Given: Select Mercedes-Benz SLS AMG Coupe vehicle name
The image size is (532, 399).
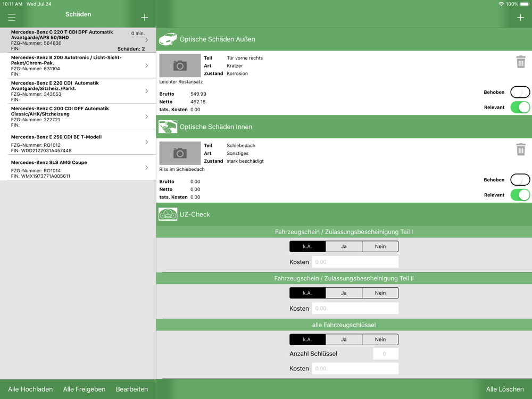Looking at the screenshot, I should [49, 162].
